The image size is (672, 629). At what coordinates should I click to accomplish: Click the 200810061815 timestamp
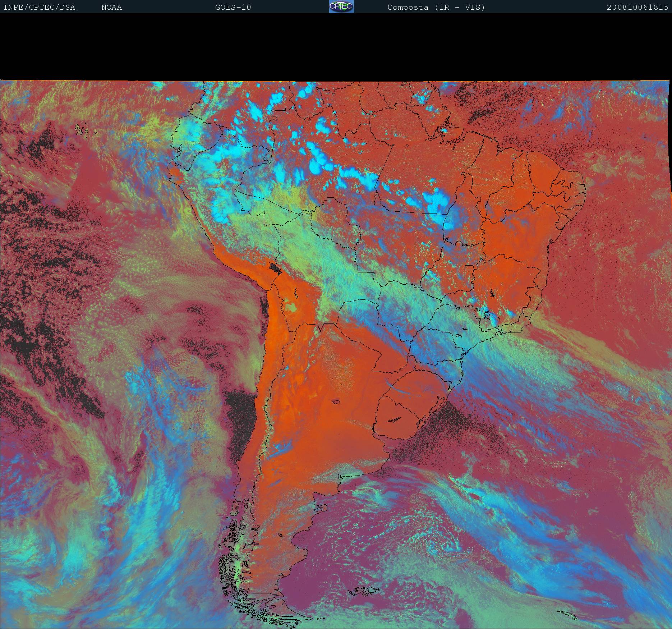[638, 8]
